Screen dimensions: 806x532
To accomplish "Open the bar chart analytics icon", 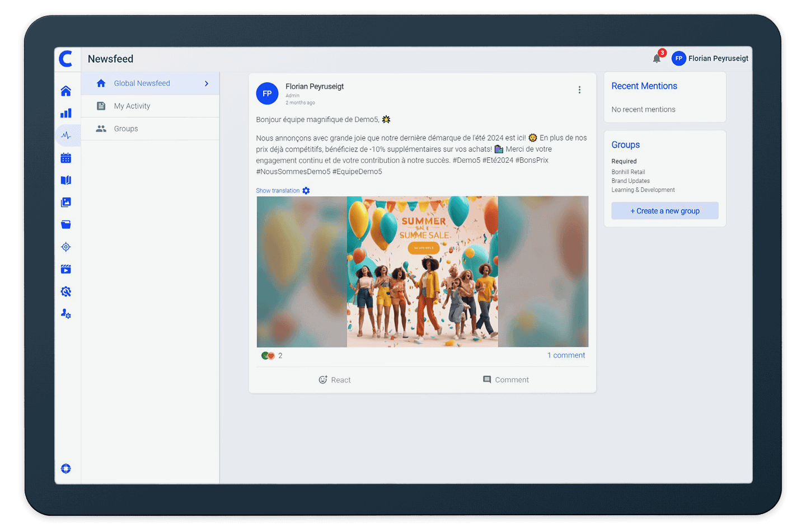I will pyautogui.click(x=66, y=114).
